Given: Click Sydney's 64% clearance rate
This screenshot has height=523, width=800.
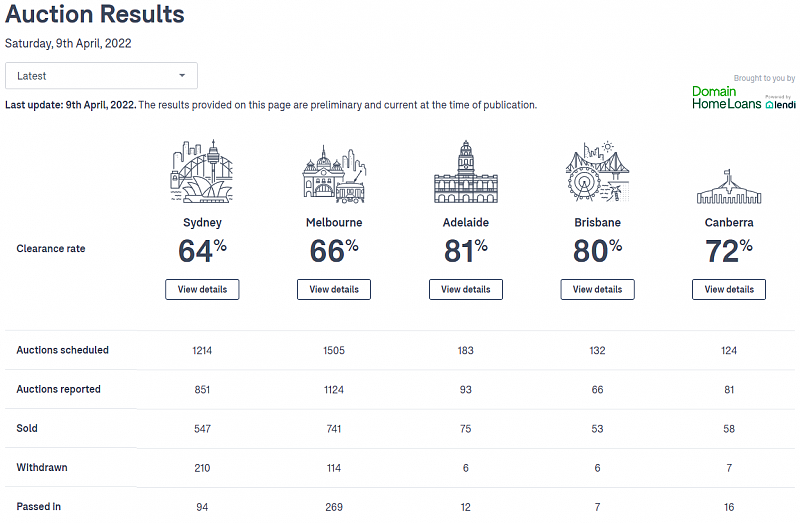Looking at the screenshot, I should [202, 251].
